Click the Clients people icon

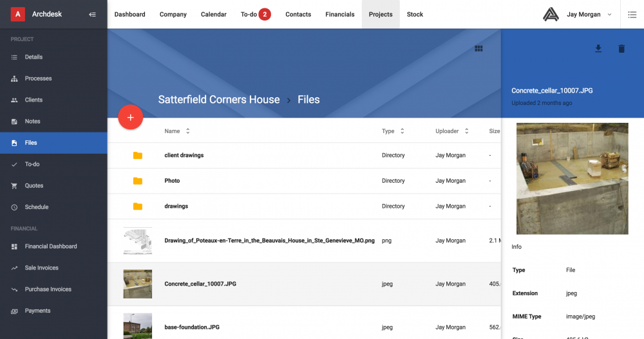click(14, 100)
